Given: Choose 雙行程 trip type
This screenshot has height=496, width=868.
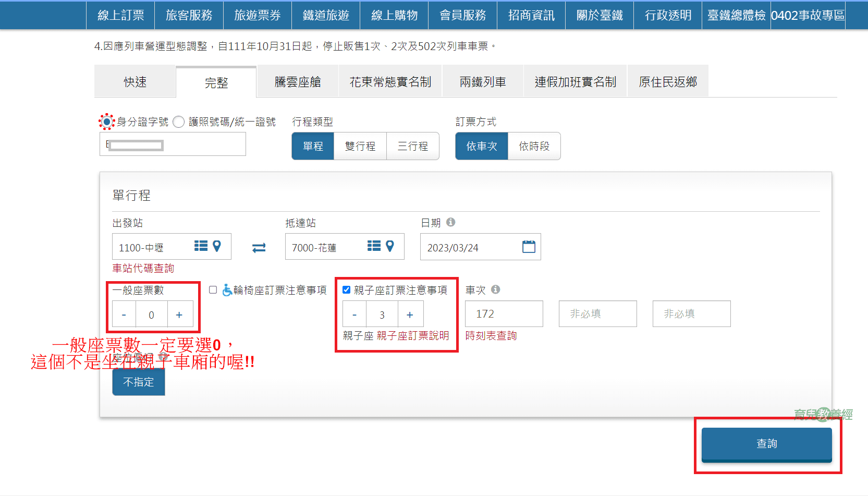Looking at the screenshot, I should pos(360,146).
